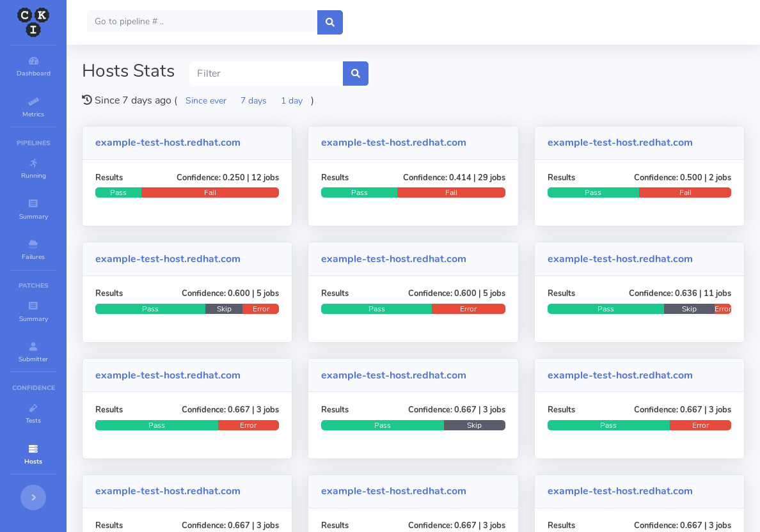Click the 'Hosts Stats' page heading

coord(129,71)
